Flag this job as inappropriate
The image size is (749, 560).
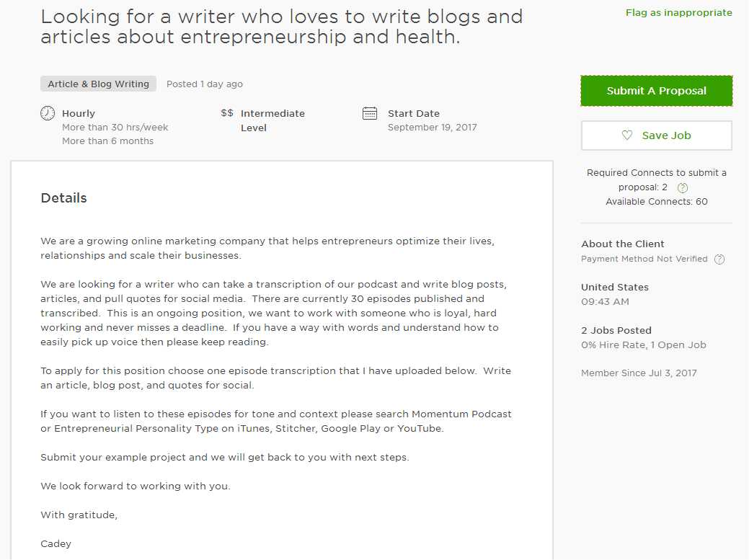click(x=678, y=13)
